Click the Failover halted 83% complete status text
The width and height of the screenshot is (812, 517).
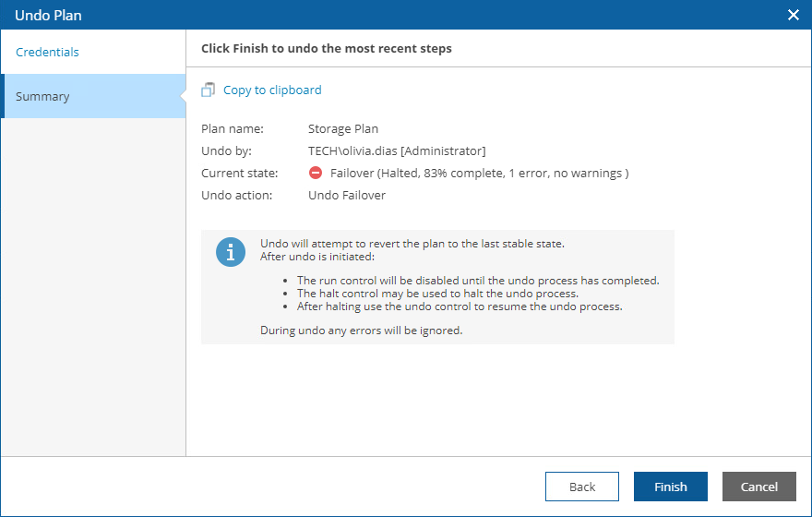479,174
